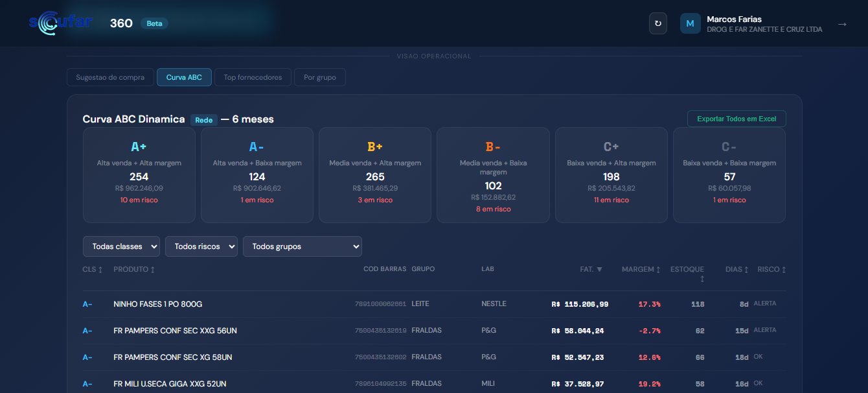Click '11 em risco' in C+ card
The width and height of the screenshot is (868, 393).
611,200
